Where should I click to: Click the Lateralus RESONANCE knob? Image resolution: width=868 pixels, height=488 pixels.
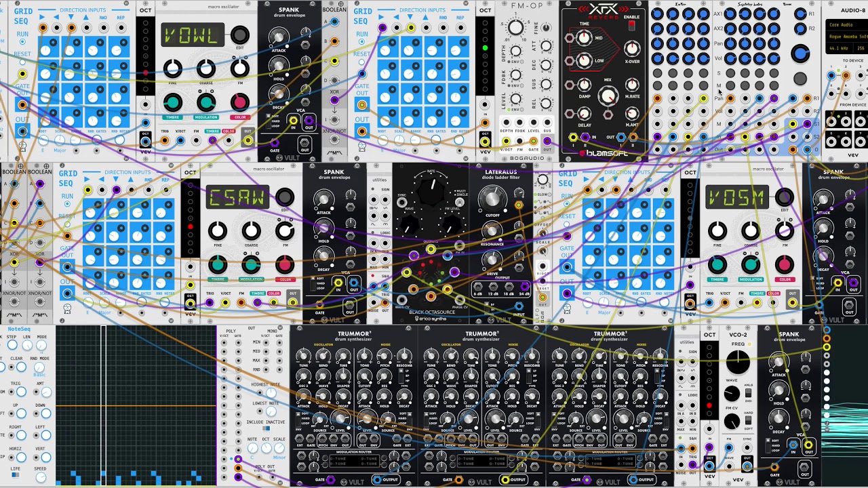492,230
